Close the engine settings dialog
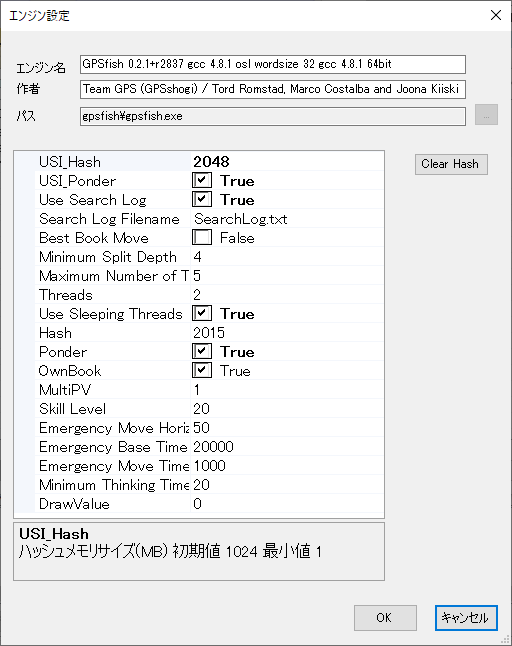 point(496,15)
